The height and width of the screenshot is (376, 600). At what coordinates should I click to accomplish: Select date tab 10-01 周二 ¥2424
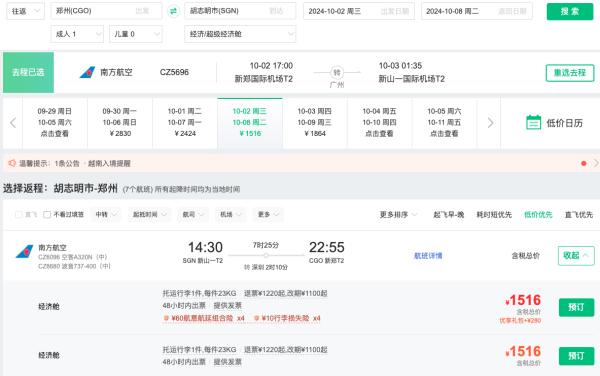click(x=185, y=123)
